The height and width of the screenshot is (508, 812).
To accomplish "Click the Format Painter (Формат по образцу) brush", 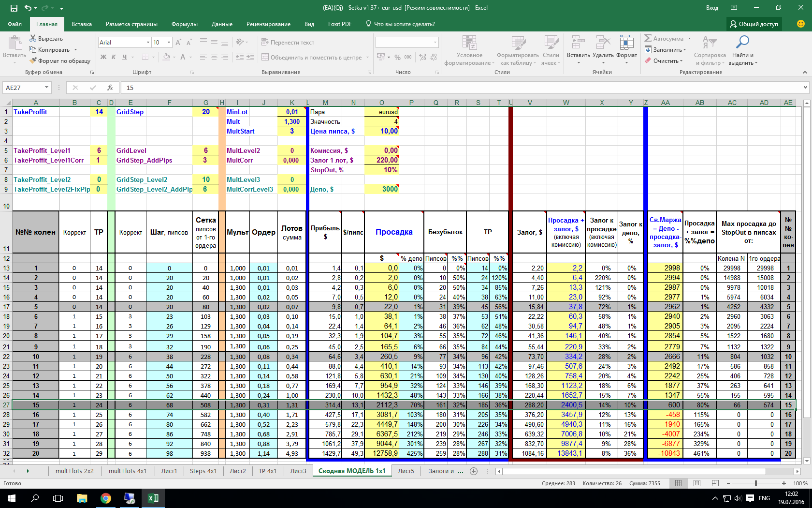I will tap(33, 60).
